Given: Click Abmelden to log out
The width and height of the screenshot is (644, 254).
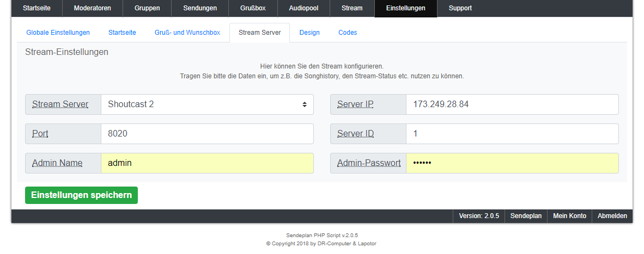Looking at the screenshot, I should click(612, 216).
